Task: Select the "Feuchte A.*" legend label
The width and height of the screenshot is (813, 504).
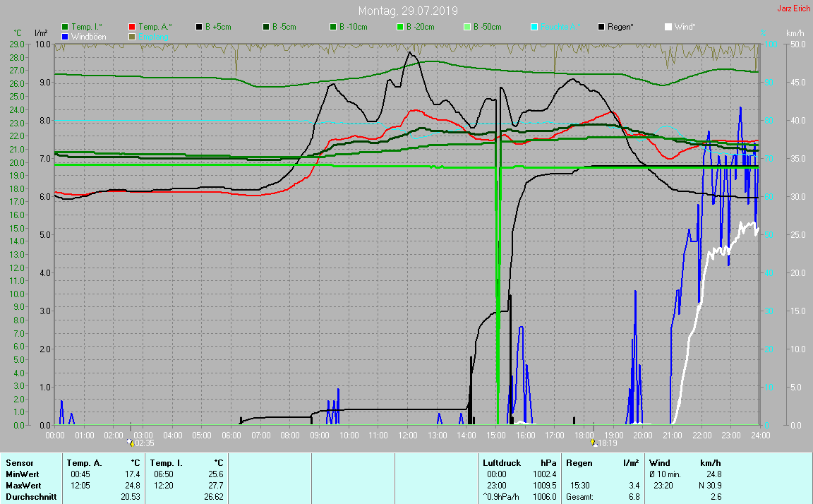Action: [x=560, y=27]
